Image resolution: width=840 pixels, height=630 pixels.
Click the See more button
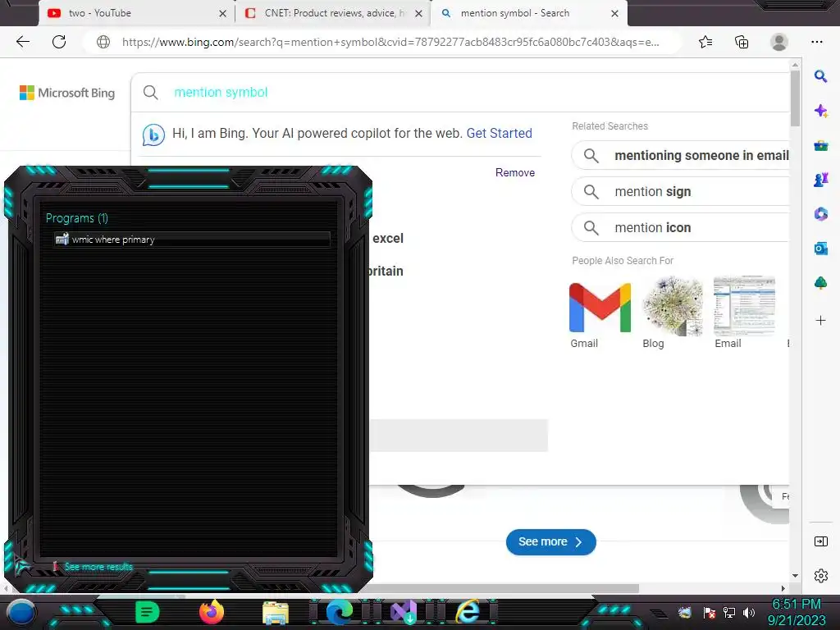pos(550,542)
